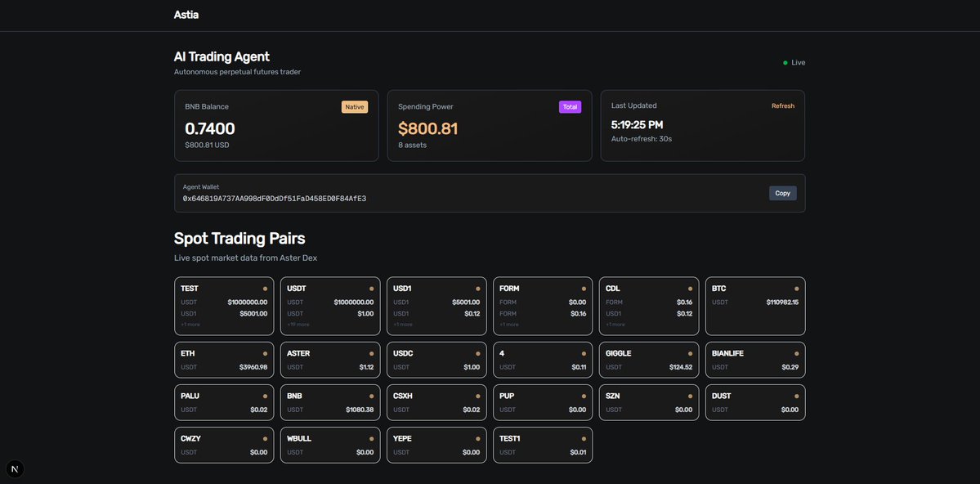Show more pairs on the CDL card
980x484 pixels.
pos(615,325)
